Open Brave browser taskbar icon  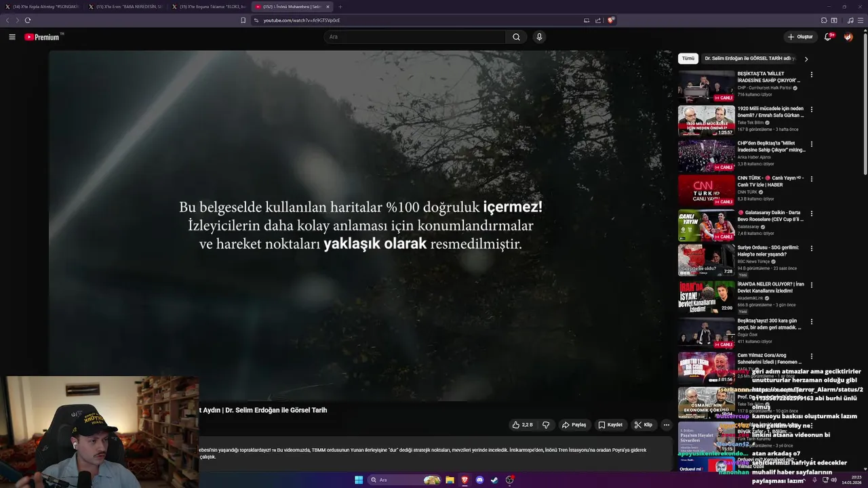(465, 480)
